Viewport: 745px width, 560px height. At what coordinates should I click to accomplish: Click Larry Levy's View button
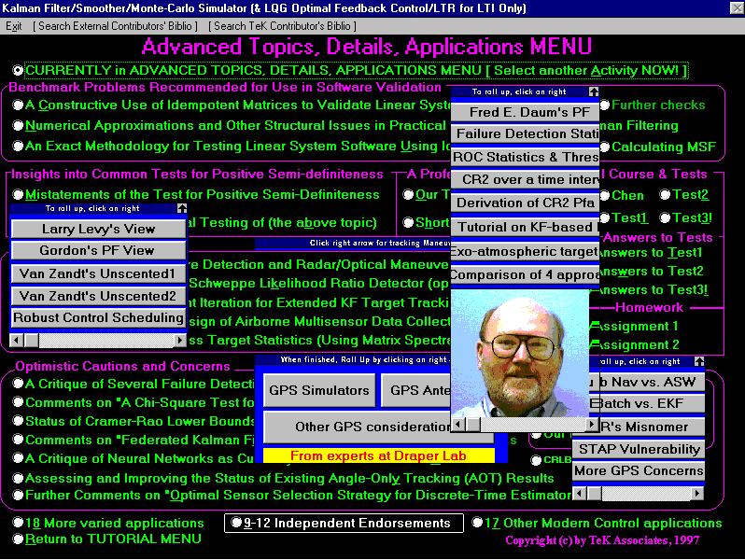(98, 229)
